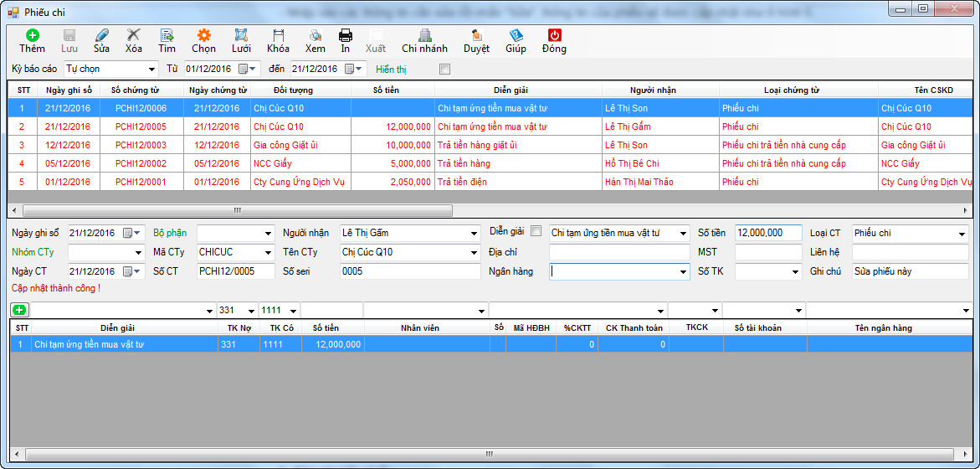
Task: Select detail row Chi tạm ứng tiền mua vật tư
Action: (x=490, y=344)
